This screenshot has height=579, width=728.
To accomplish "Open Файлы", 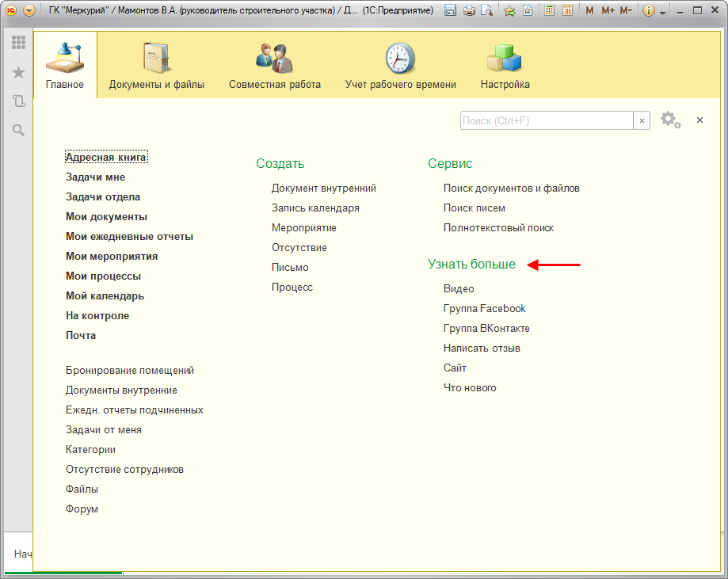I will (x=82, y=489).
